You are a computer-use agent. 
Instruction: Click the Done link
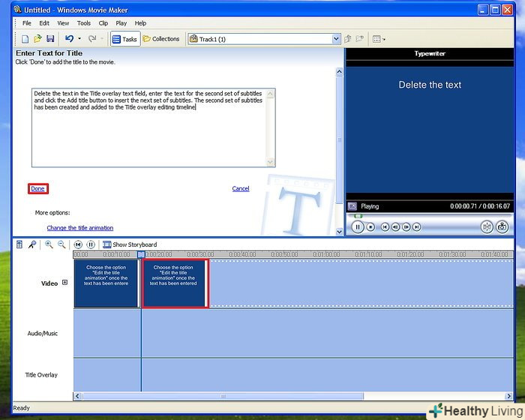38,189
